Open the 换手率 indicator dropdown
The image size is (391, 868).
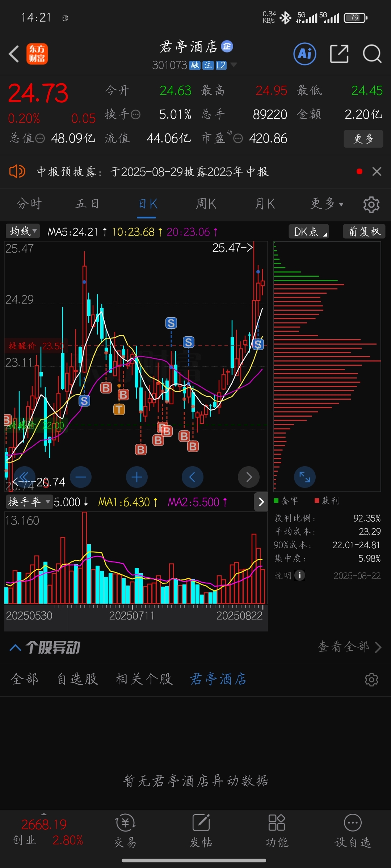click(x=29, y=502)
